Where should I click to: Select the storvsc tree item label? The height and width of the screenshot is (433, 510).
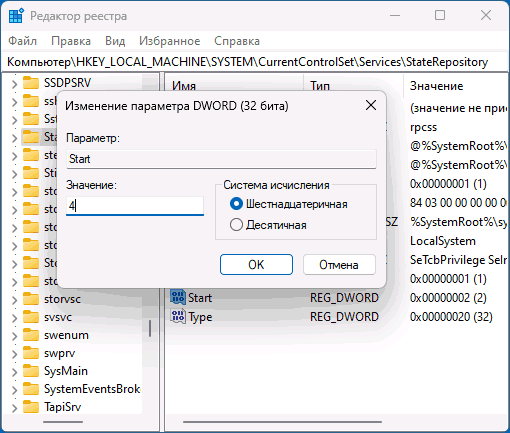[x=62, y=299]
